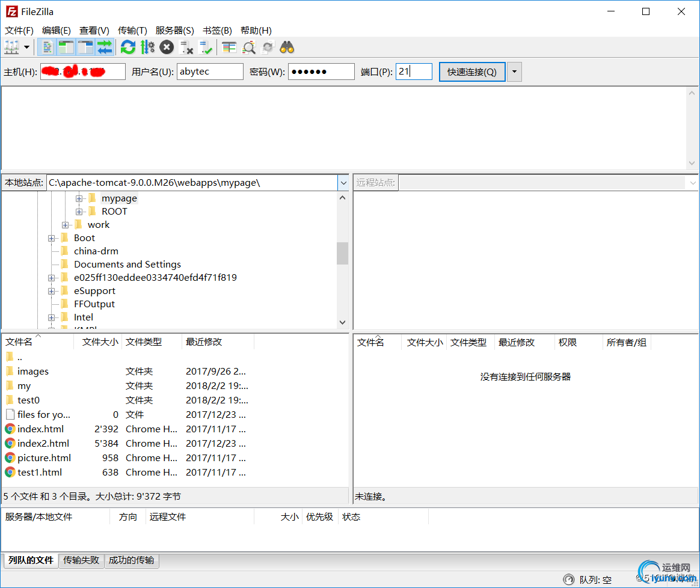Image resolution: width=700 pixels, height=588 pixels.
Task: Click the disconnect from server icon
Action: pyautogui.click(x=186, y=47)
